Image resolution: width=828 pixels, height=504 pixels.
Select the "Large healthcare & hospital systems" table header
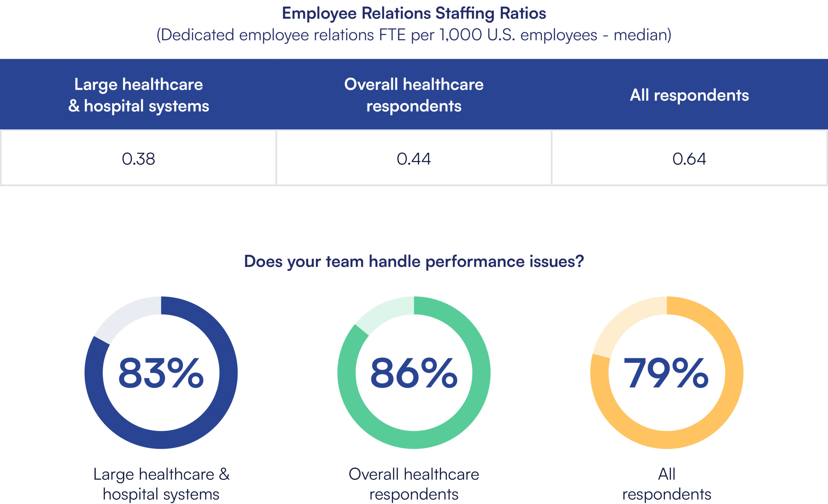tap(138, 95)
